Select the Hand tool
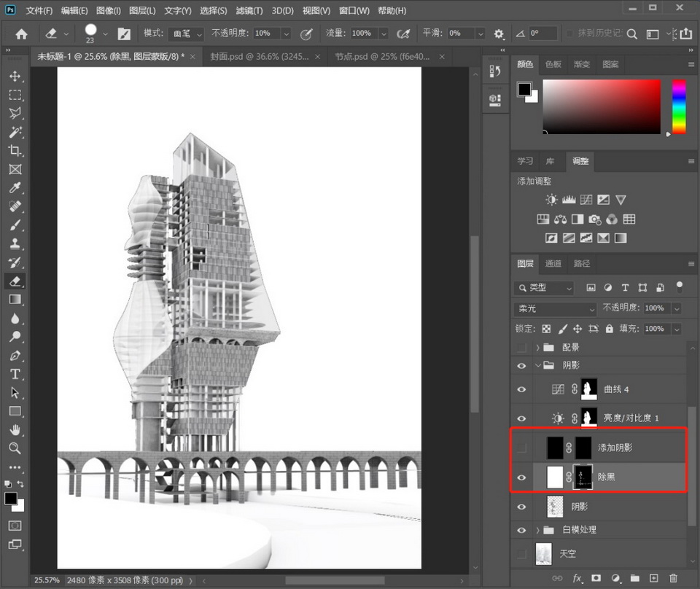Viewport: 700px width, 589px height. [15, 430]
